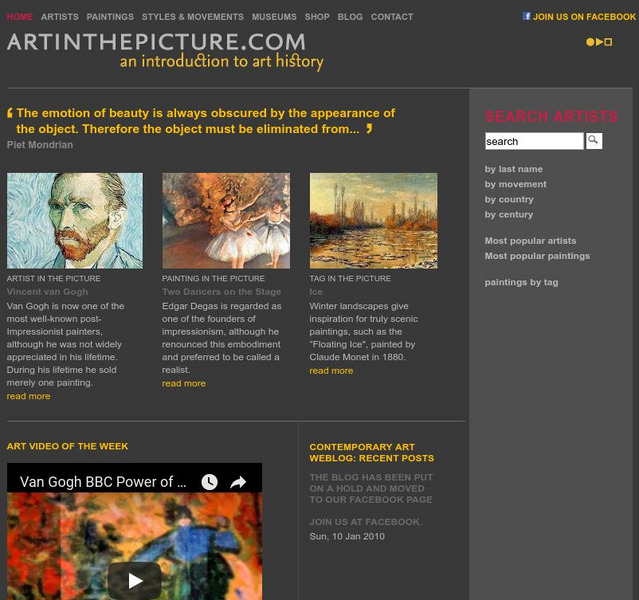Click the video share arrow icon
Screen dimensions: 639x600
click(x=238, y=482)
